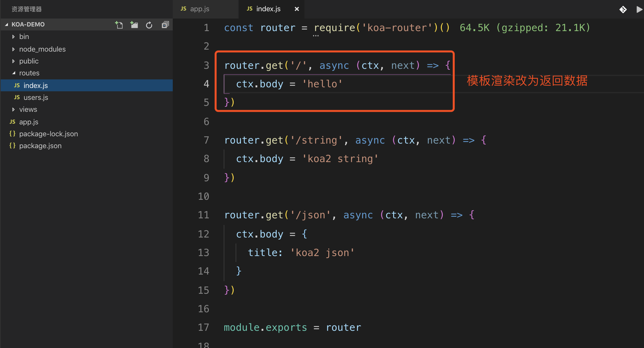Click the run play icon at top right

click(x=639, y=9)
